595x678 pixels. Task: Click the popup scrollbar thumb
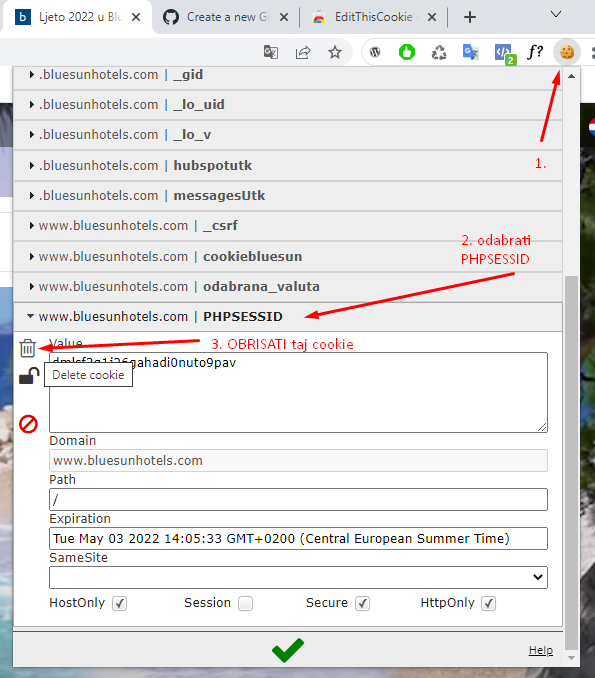571,463
